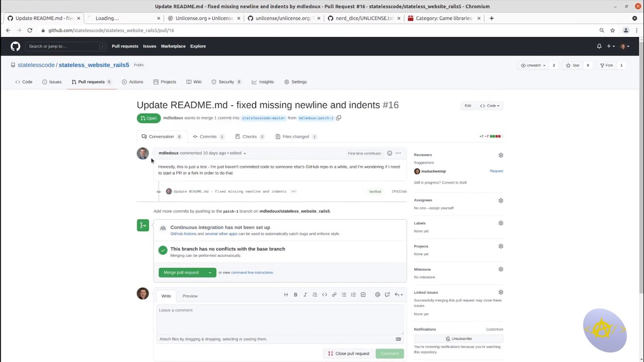Request review from msducheminjr
This screenshot has height=362, width=644.
(496, 171)
